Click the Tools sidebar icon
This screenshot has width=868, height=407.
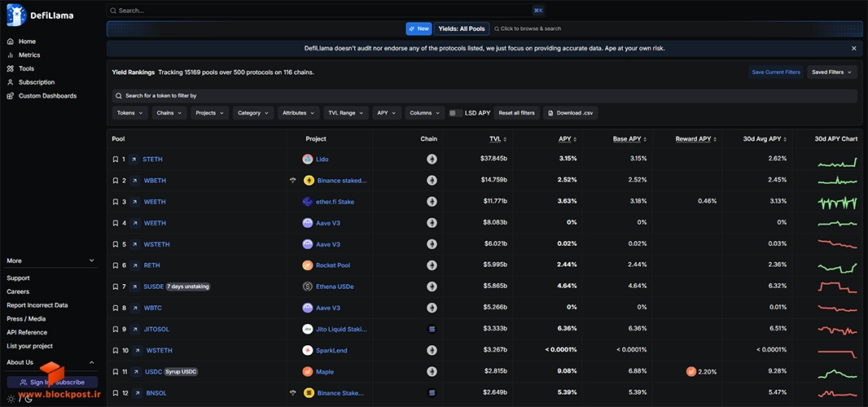[x=10, y=68]
